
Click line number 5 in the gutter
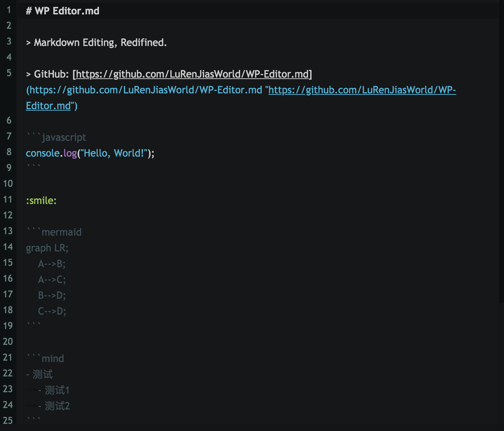[9, 73]
